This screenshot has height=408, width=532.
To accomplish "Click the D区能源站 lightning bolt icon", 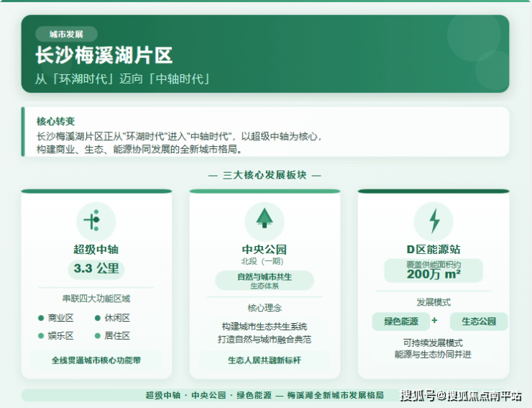I will point(434,221).
